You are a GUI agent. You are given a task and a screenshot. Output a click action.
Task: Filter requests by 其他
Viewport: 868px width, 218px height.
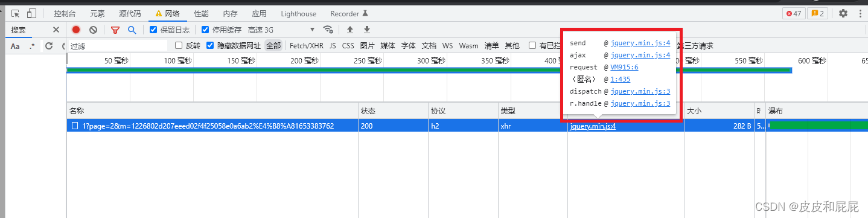pyautogui.click(x=512, y=45)
